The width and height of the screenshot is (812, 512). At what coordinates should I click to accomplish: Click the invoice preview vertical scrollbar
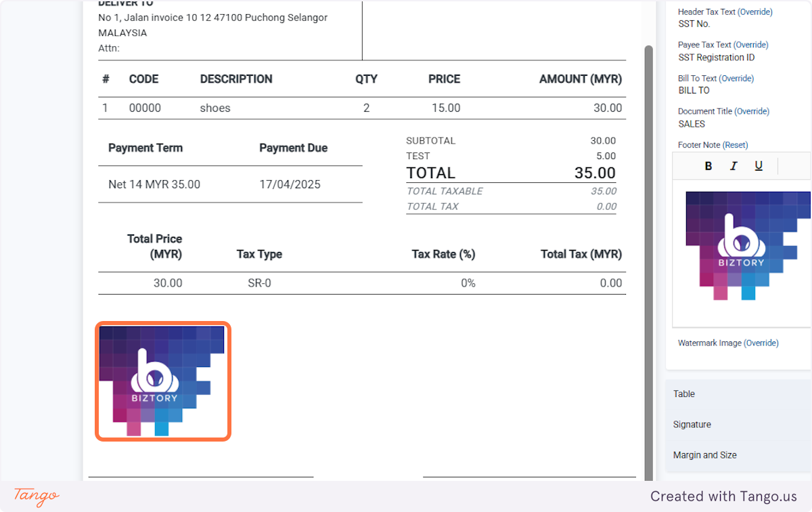click(x=648, y=262)
